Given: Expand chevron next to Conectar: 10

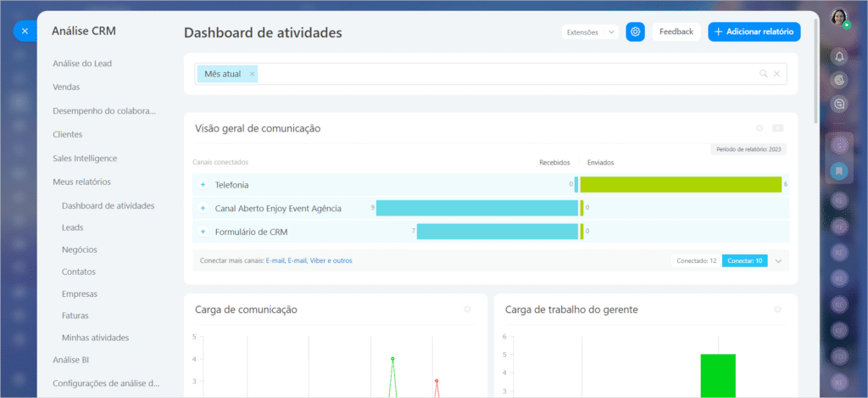Looking at the screenshot, I should [778, 261].
